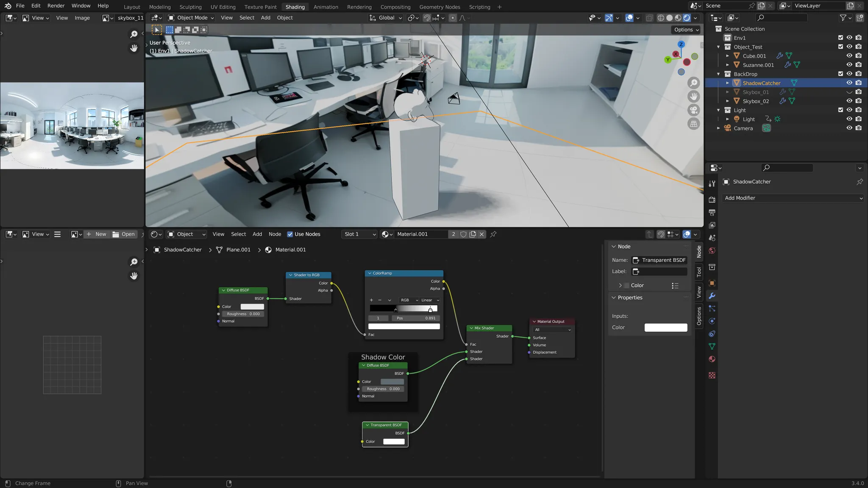Screen dimensions: 868x488
Task: Toggle the BackDrop collection exclude checkbox
Action: point(840,74)
